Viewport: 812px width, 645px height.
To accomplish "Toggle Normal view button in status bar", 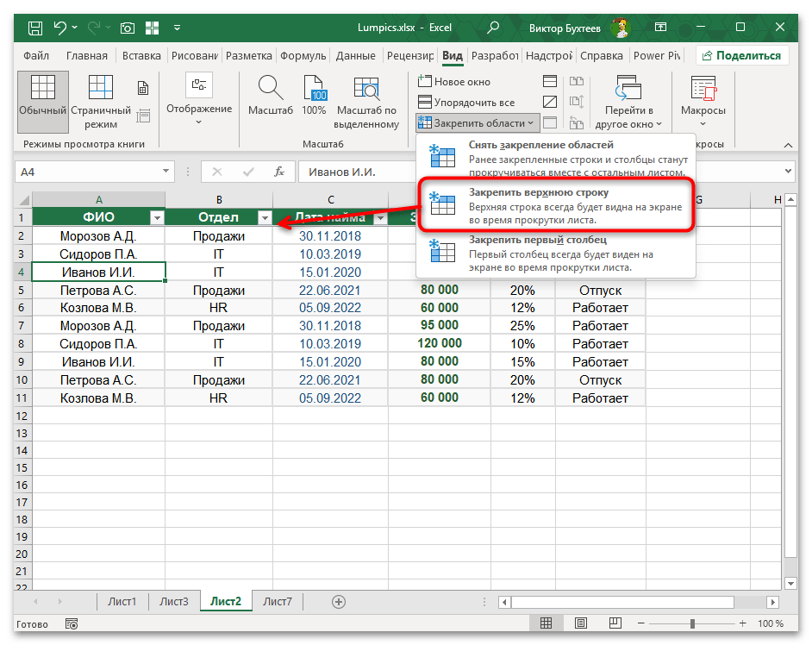I will pyautogui.click(x=544, y=623).
